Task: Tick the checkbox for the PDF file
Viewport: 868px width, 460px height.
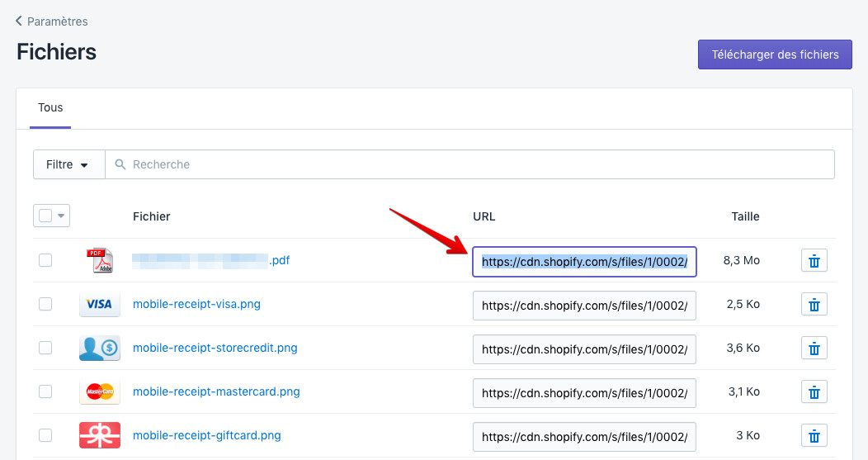Action: coord(45,260)
